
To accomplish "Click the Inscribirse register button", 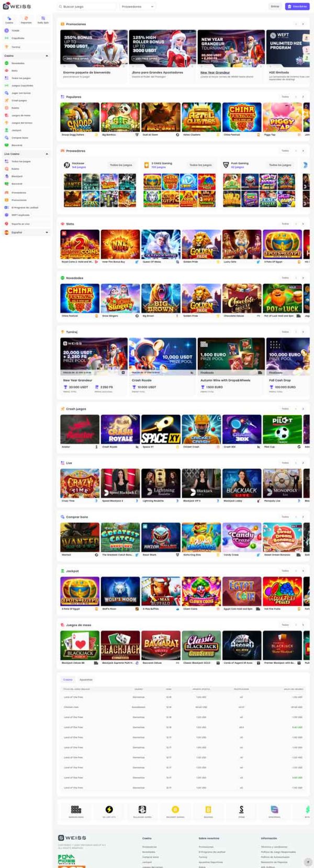I will coord(297,7).
